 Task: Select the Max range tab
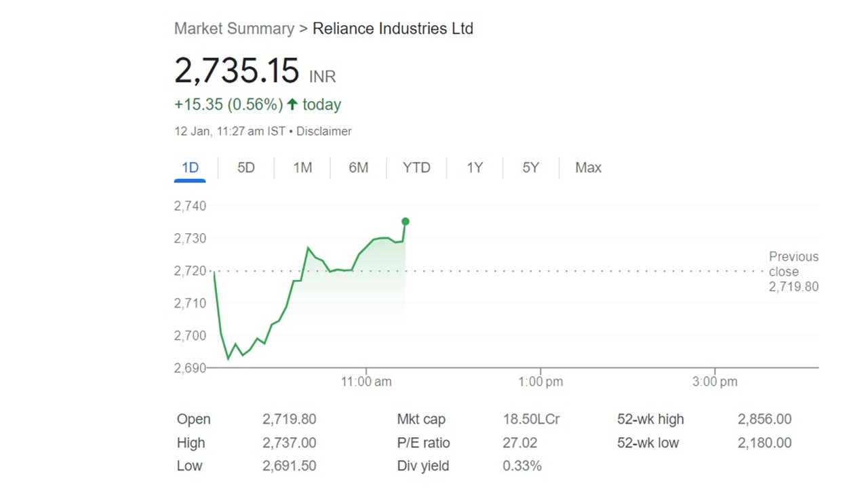point(588,167)
